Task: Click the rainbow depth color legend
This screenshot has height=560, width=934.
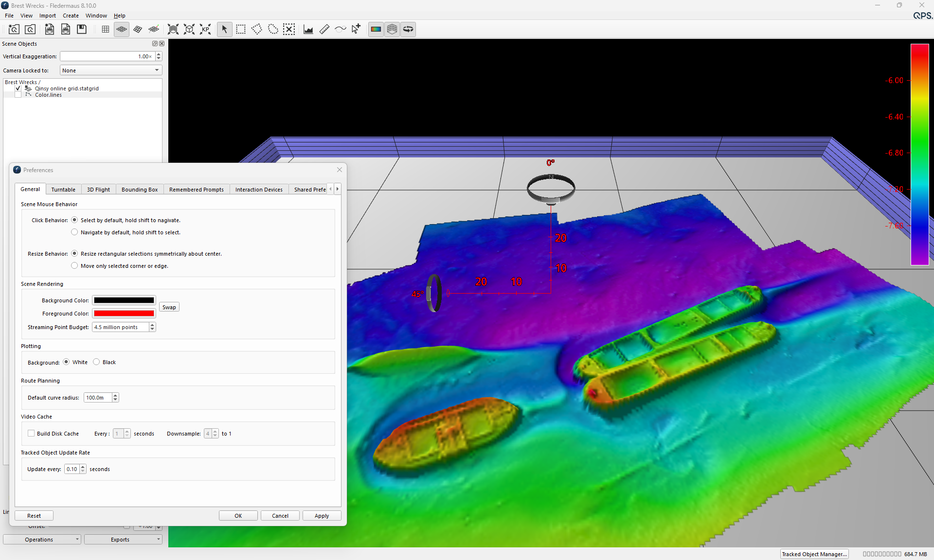Action: pyautogui.click(x=919, y=155)
